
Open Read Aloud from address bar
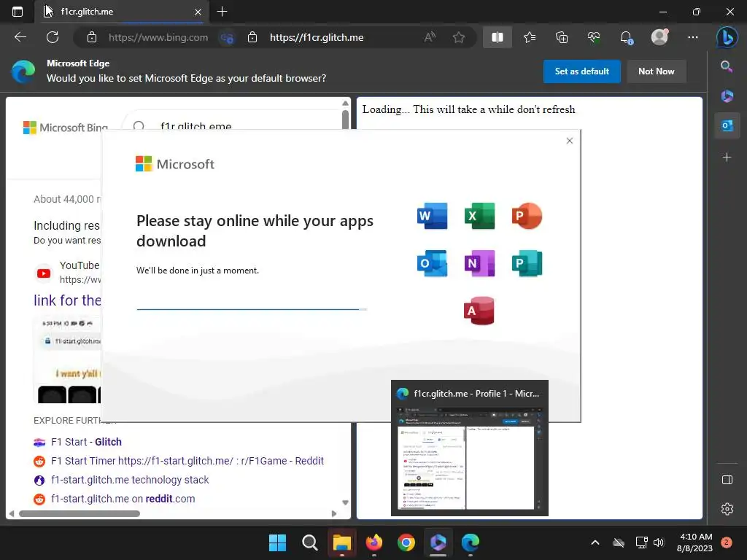pos(430,37)
